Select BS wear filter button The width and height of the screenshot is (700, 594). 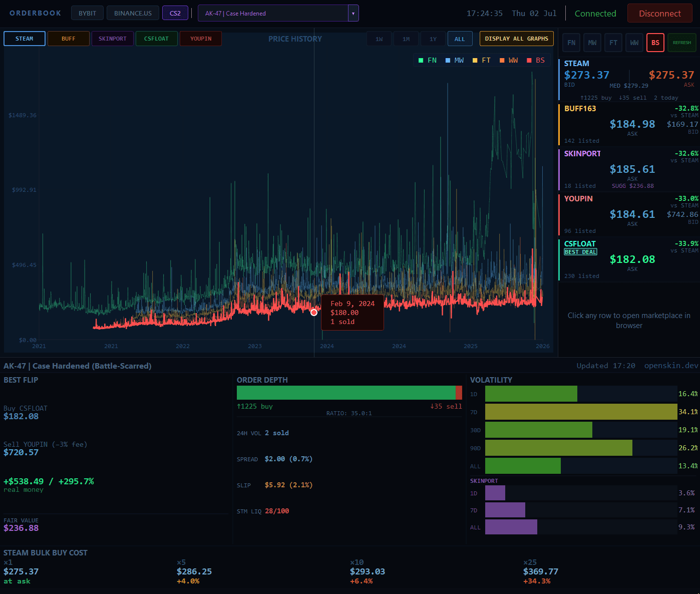point(655,43)
